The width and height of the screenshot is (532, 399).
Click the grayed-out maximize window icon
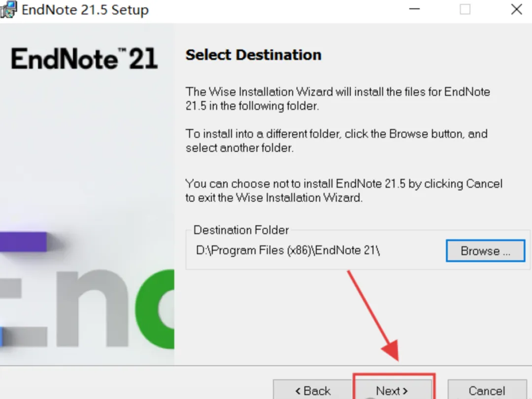(x=465, y=9)
